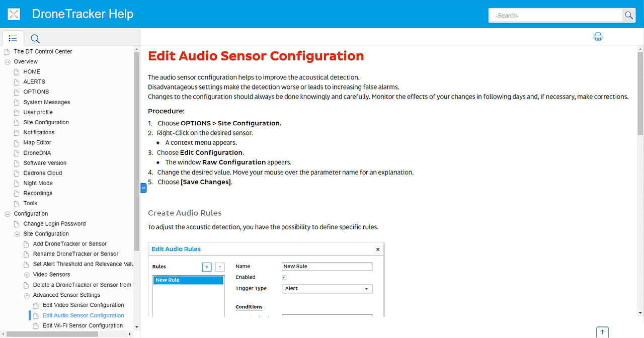Print the page using printer icon

coord(598,37)
